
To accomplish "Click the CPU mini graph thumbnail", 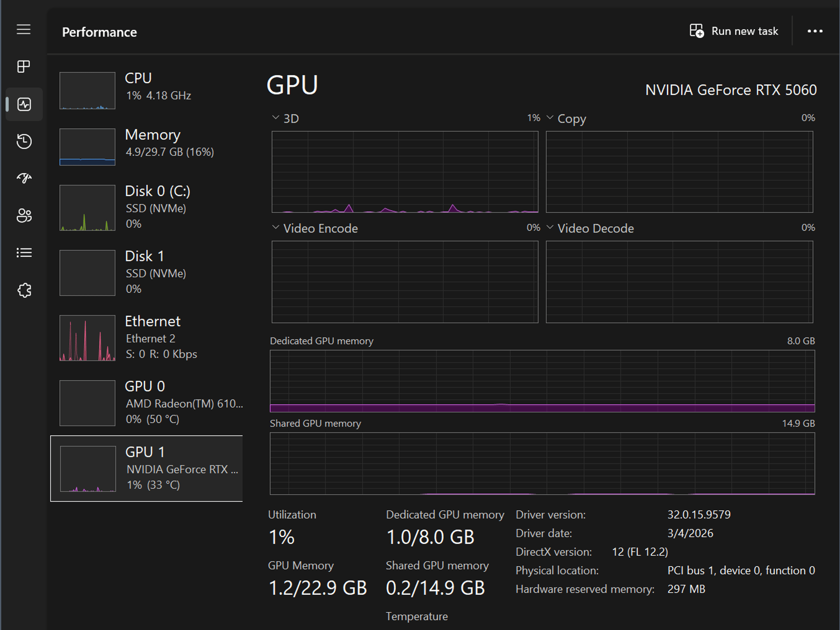I will point(87,90).
